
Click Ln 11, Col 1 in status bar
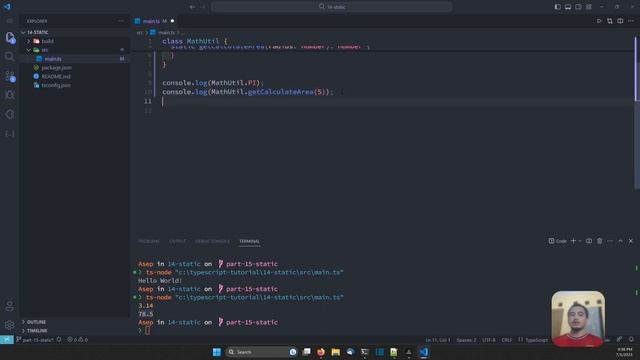[438, 340]
